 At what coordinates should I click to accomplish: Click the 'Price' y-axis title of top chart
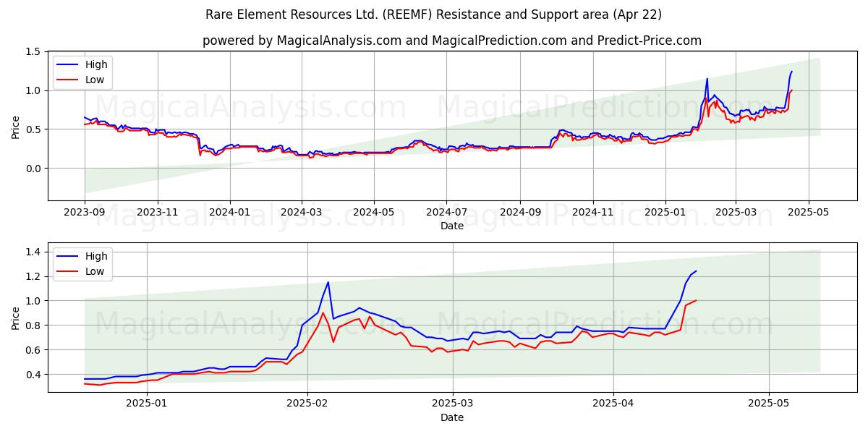(x=16, y=127)
